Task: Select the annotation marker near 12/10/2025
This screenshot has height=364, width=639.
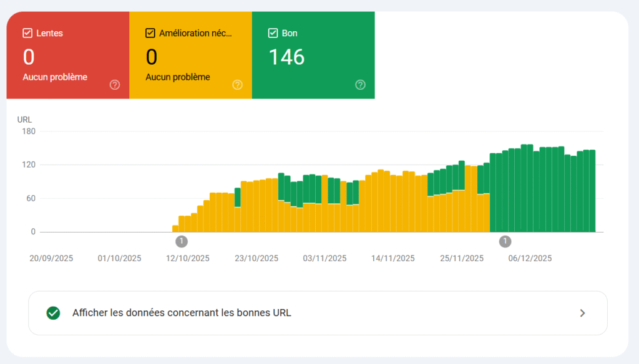Action: pyautogui.click(x=180, y=241)
